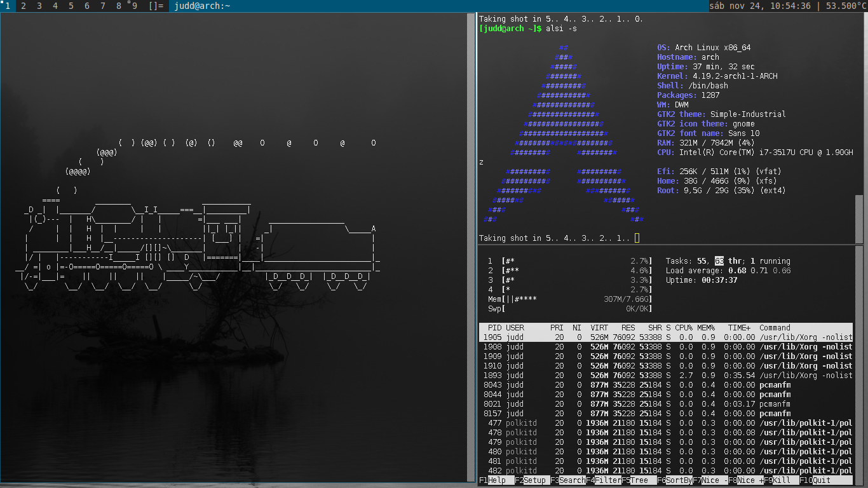
Task: Click the 53.500°C temperature readout
Action: coord(845,6)
